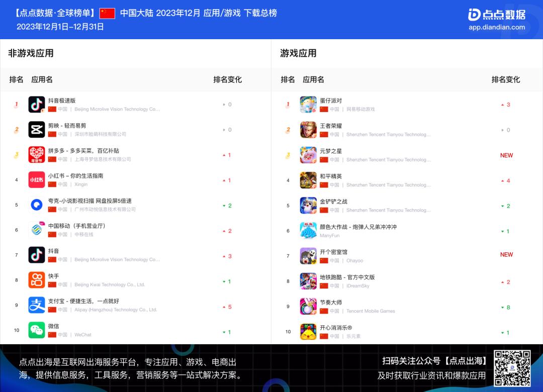Click the 拼多多 app icon

36,155
